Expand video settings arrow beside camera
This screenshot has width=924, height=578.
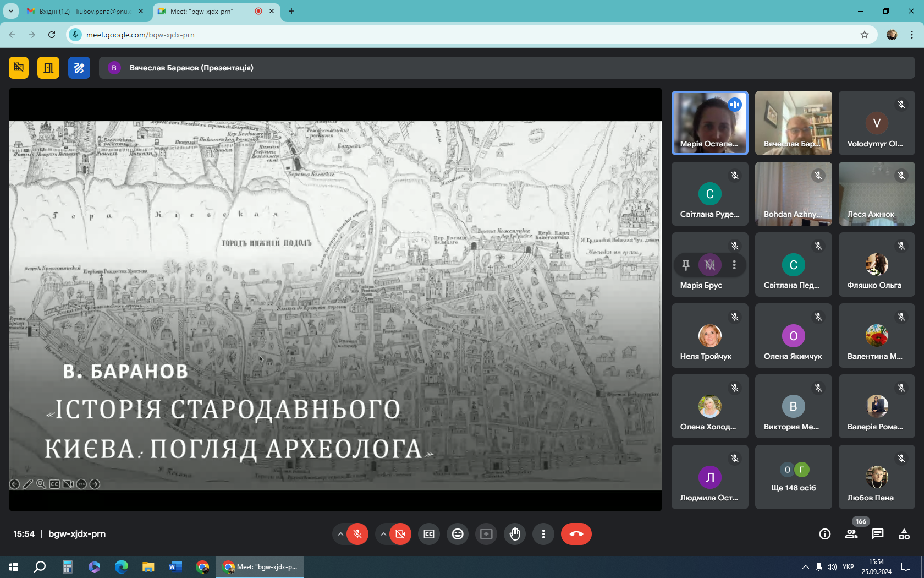coord(383,534)
